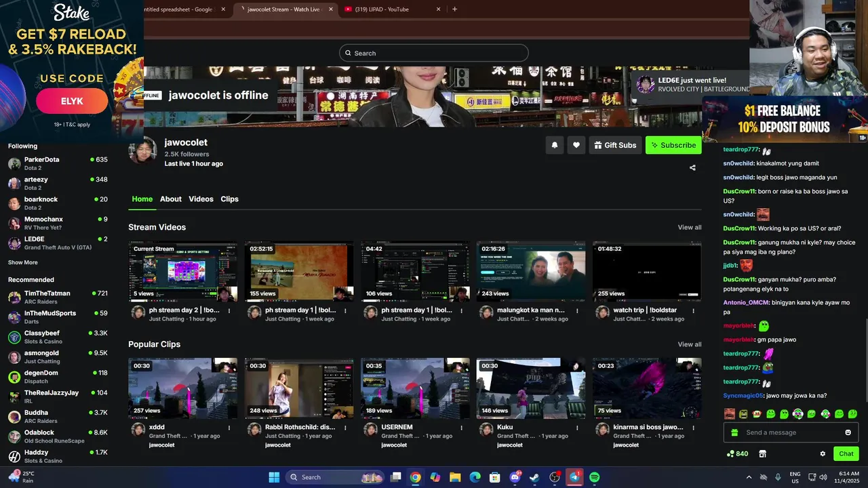Open options menu for the 'xddd' clip
The image size is (868, 488).
[229, 428]
